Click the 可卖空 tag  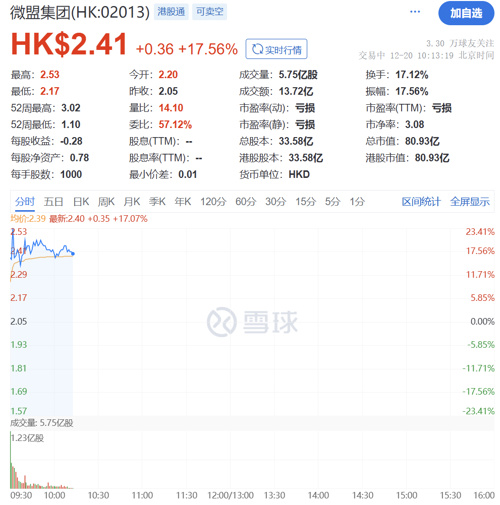(209, 12)
